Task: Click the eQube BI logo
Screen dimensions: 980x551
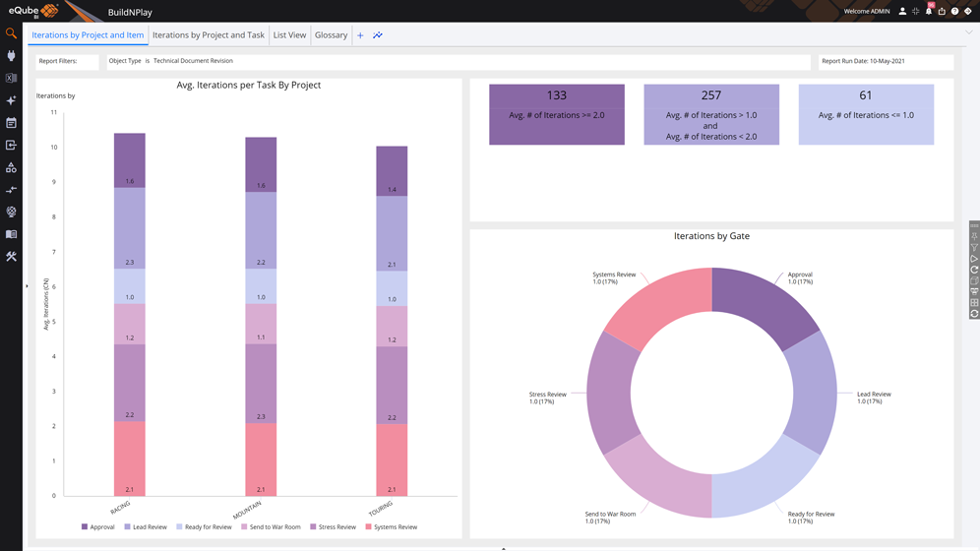Action: pos(33,11)
